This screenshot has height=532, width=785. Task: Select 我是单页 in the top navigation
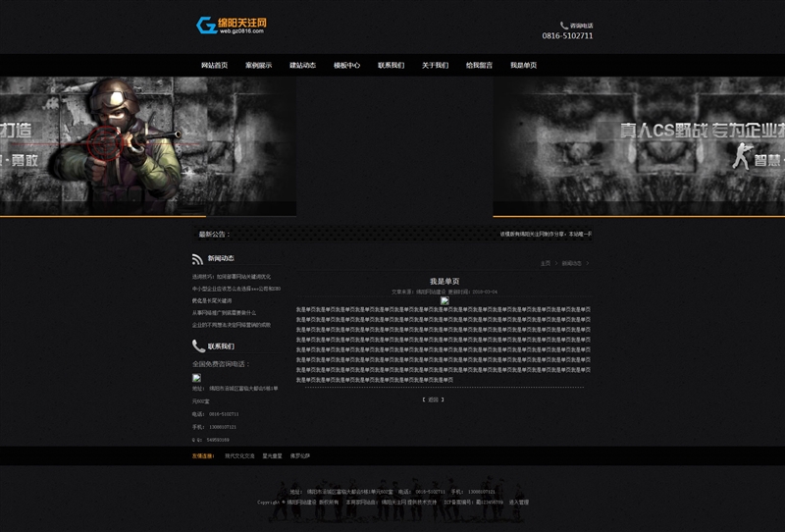point(523,66)
